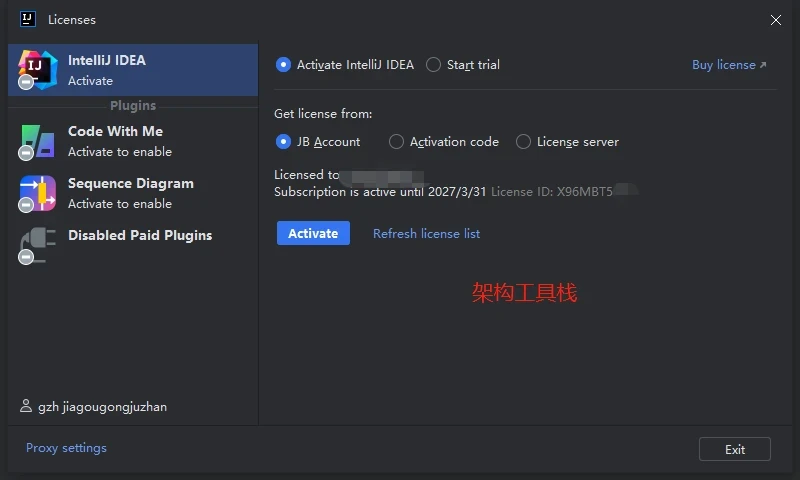800x480 pixels.
Task: Open the Disabled Paid Plugins entry
Action: 140,236
